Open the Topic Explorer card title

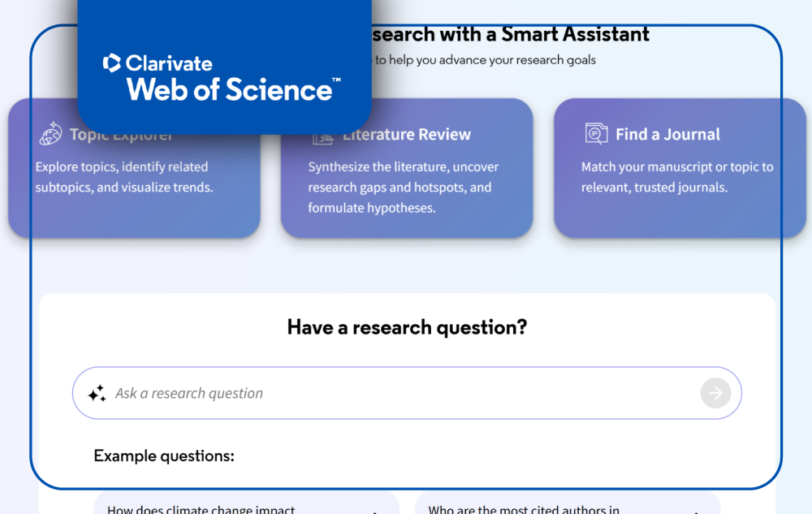pyautogui.click(x=122, y=135)
